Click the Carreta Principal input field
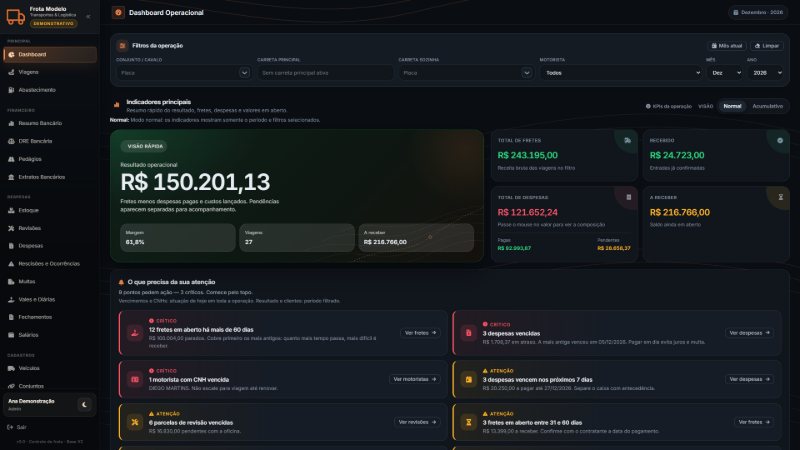 tap(324, 73)
